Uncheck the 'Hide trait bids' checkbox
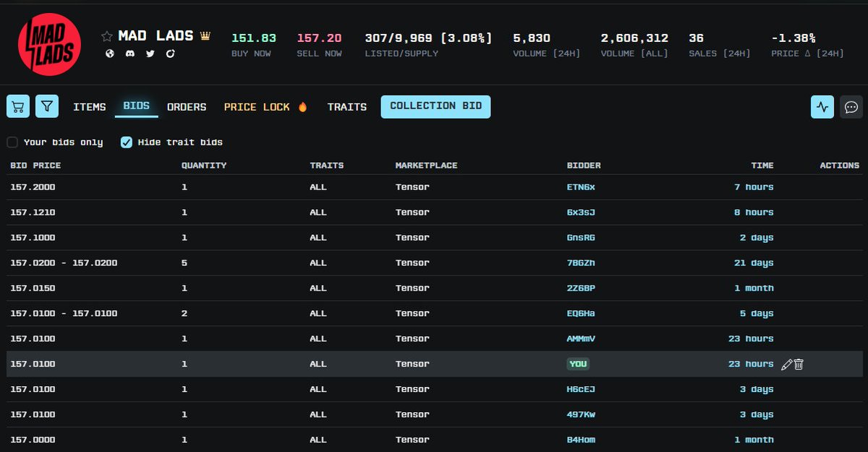The image size is (868, 452). (x=127, y=142)
